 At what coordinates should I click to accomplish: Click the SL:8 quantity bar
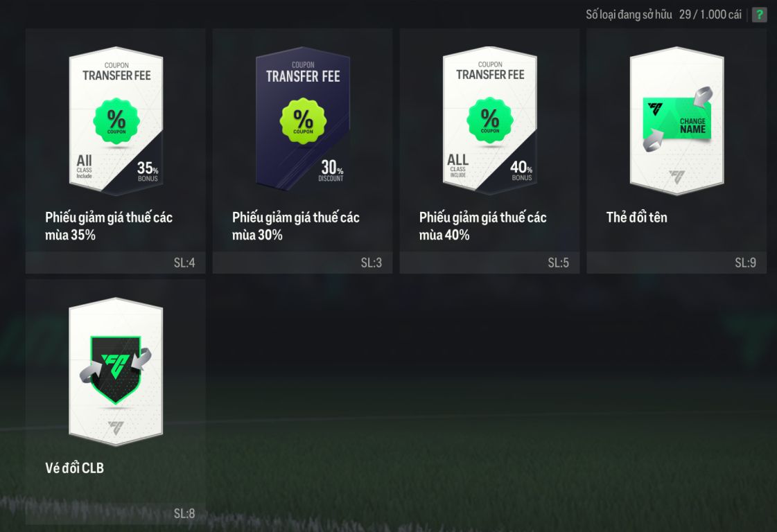pos(116,514)
